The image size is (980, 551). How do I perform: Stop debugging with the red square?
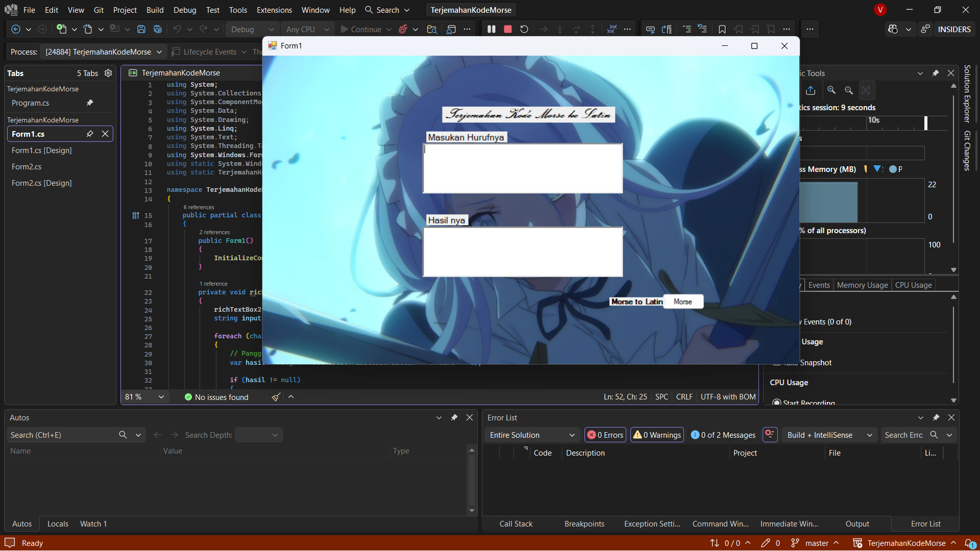point(508,29)
